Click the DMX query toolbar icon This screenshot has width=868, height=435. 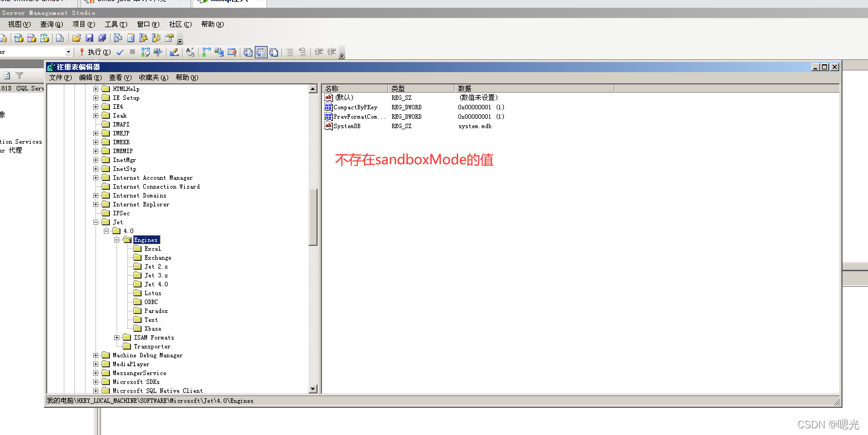pyautogui.click(x=31, y=38)
